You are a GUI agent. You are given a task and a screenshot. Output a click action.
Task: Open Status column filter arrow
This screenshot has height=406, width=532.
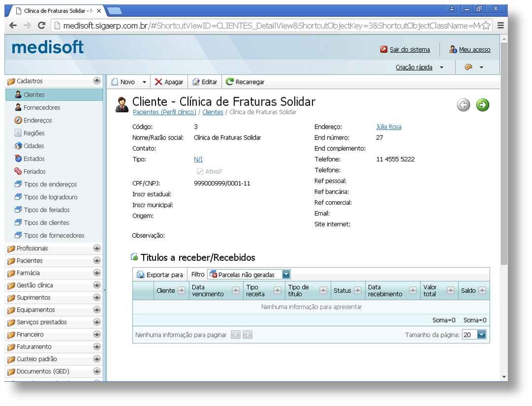click(358, 291)
